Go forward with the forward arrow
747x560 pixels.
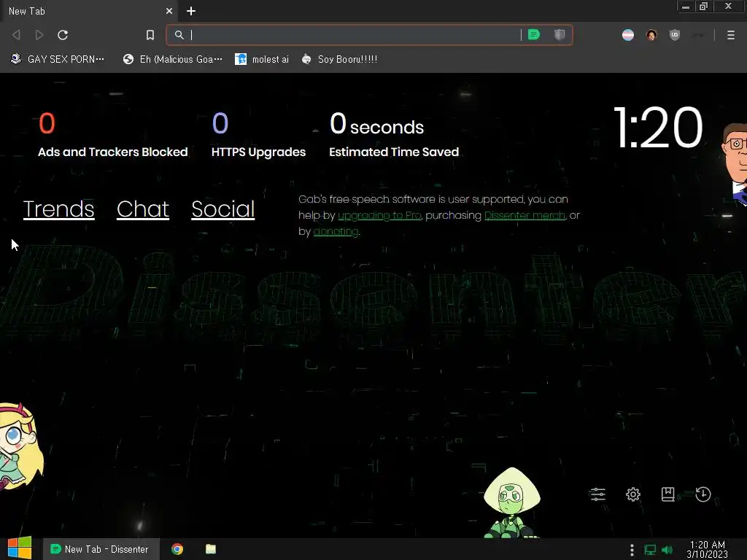click(x=39, y=35)
